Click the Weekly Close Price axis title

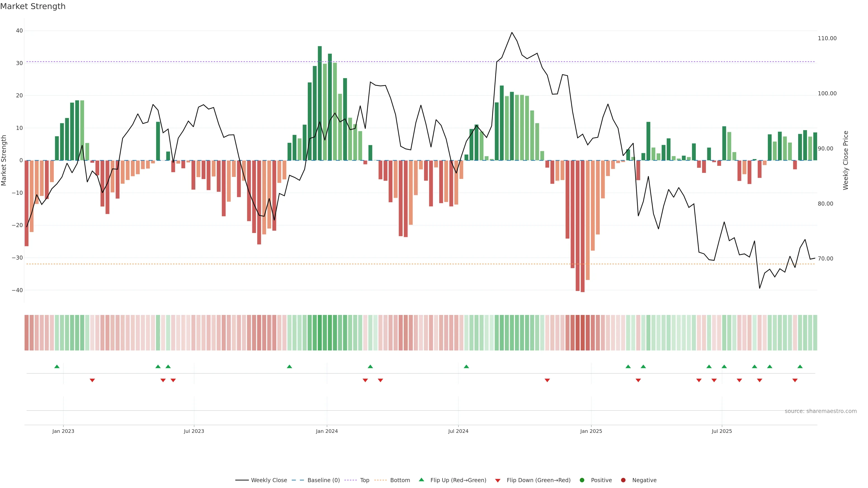[x=846, y=160]
